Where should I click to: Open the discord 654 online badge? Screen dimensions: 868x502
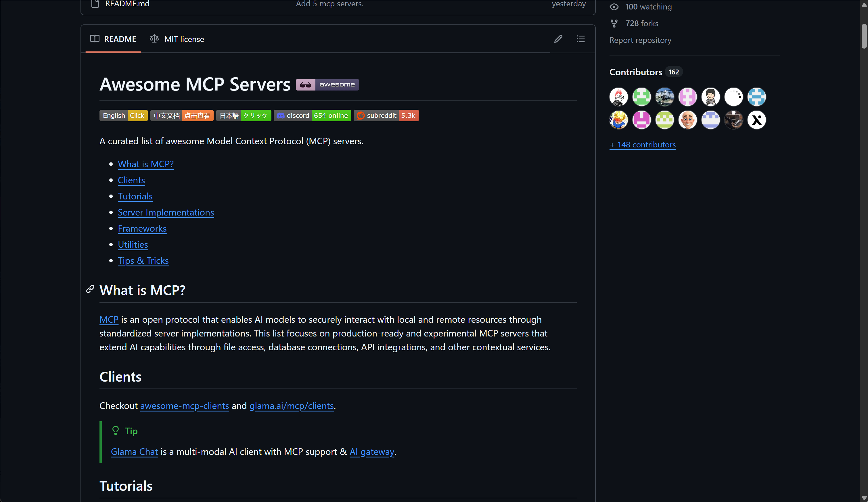pos(312,115)
